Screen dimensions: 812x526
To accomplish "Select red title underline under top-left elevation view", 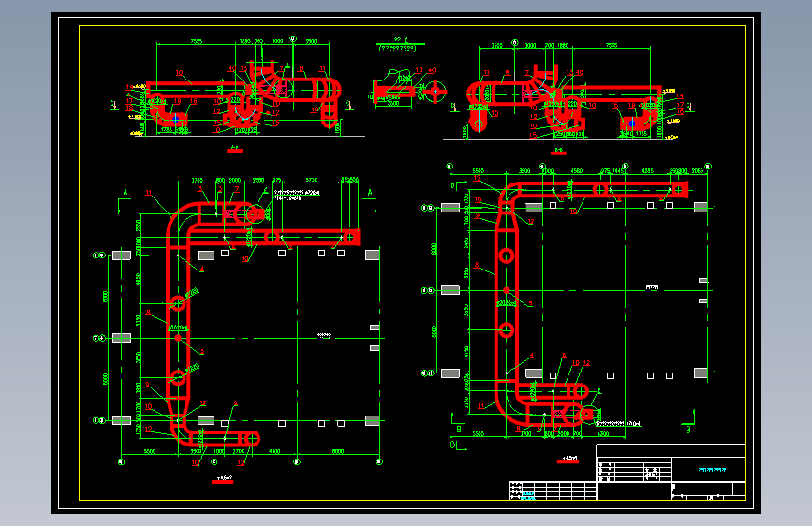I will (x=234, y=151).
